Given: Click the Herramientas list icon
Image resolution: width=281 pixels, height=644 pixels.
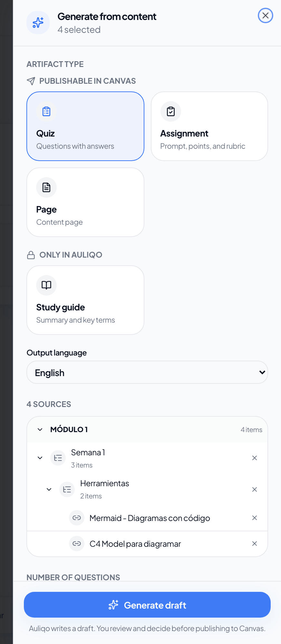Looking at the screenshot, I should click(67, 489).
